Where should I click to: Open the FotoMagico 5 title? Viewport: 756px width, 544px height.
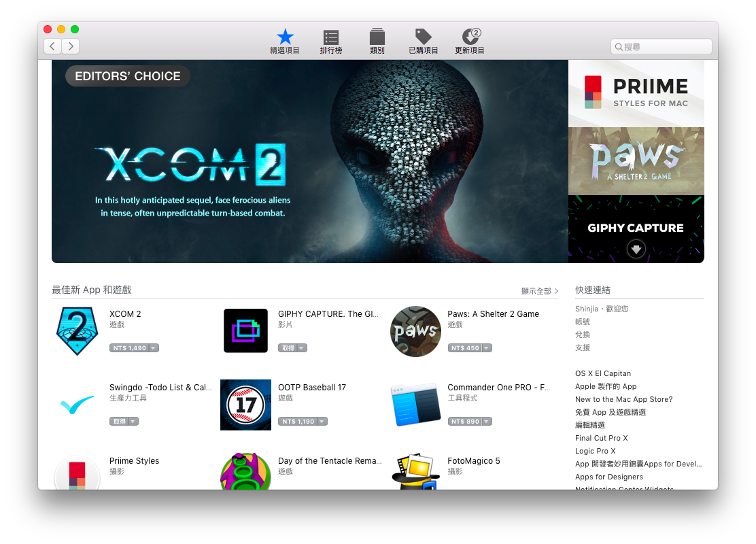pos(473,460)
